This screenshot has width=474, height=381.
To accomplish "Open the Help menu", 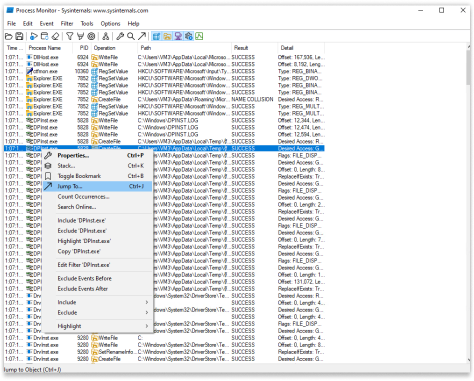I will (133, 24).
